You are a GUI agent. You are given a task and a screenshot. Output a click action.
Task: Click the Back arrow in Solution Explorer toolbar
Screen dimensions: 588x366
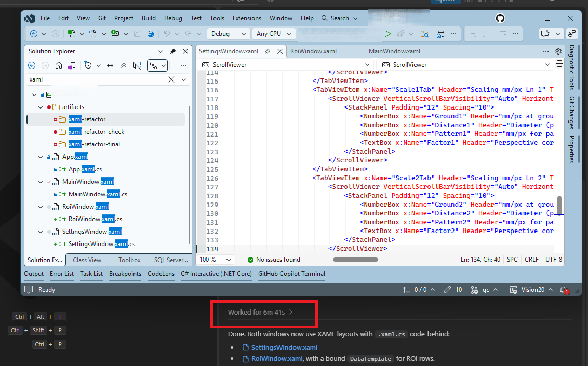click(x=32, y=65)
